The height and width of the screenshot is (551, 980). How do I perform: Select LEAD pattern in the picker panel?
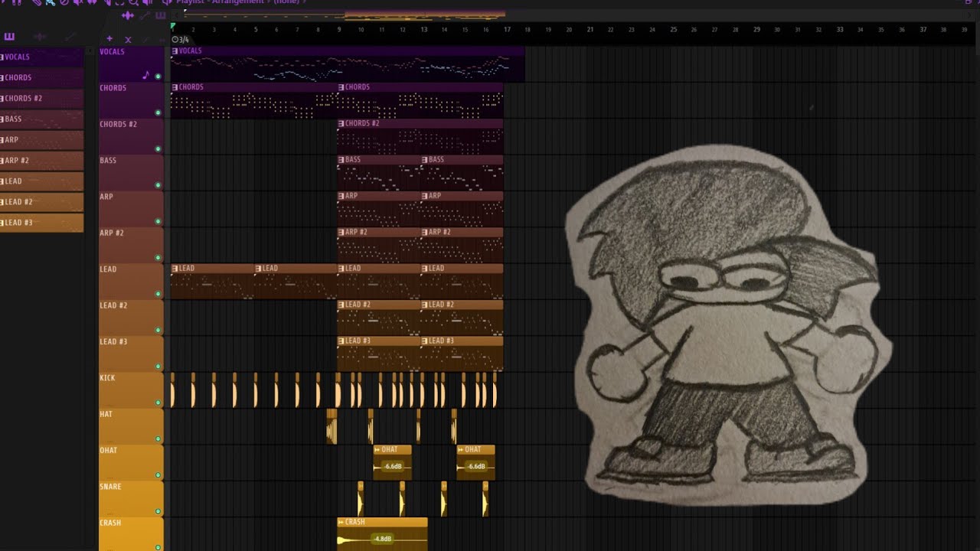pos(41,181)
